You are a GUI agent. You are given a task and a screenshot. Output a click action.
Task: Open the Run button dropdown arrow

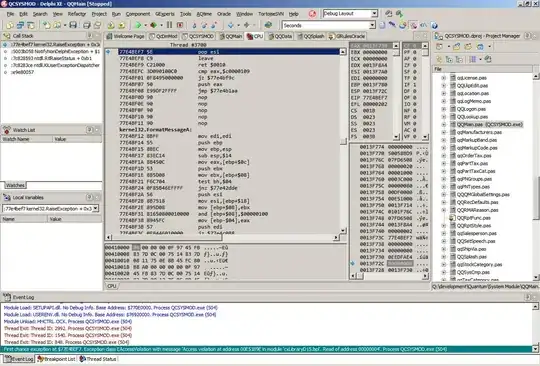pos(145,25)
